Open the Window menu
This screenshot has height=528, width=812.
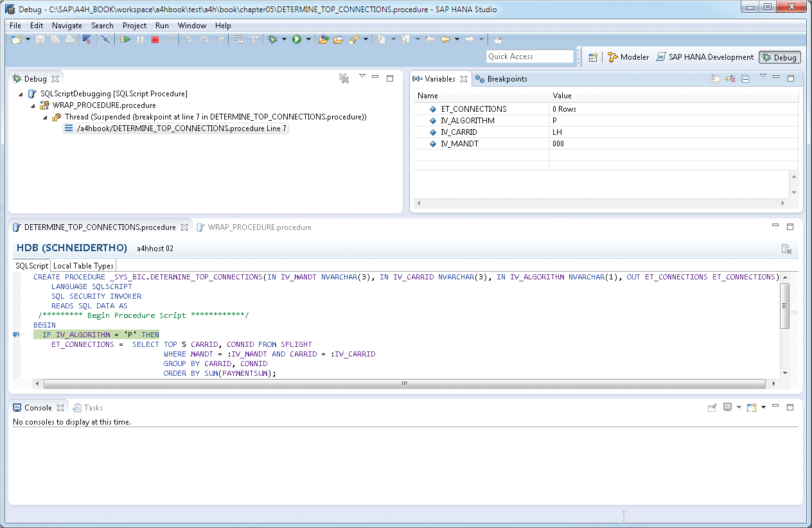(x=191, y=26)
